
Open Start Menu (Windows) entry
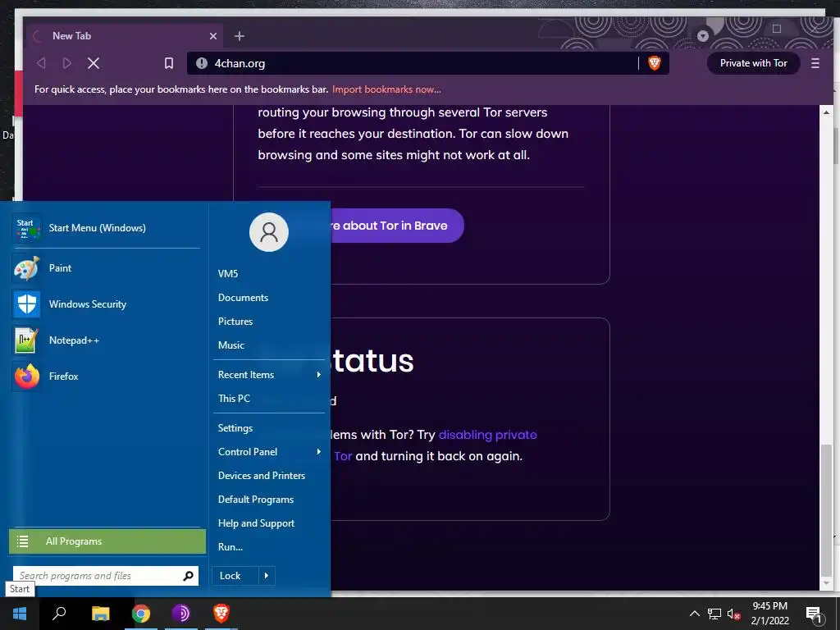tap(107, 228)
